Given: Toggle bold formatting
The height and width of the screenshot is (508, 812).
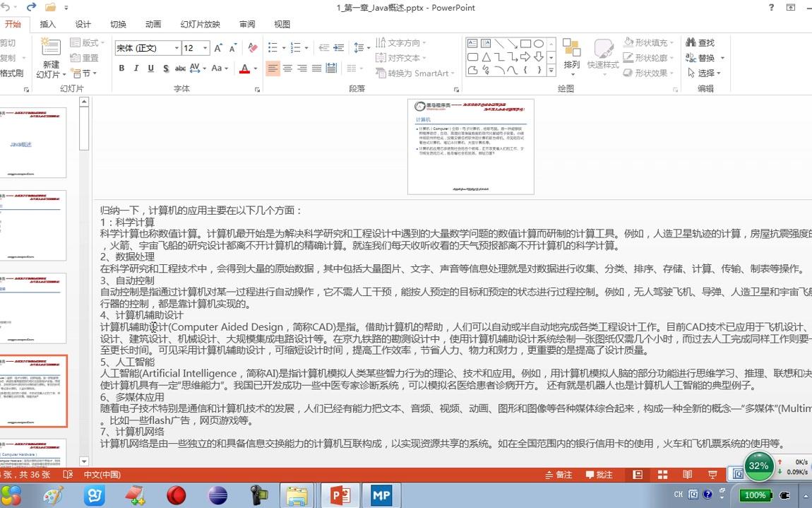Looking at the screenshot, I should click(x=121, y=69).
